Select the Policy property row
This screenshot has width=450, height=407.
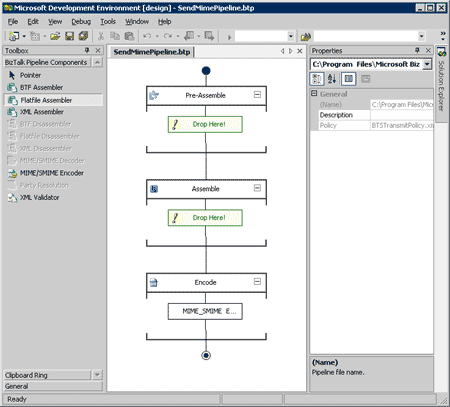point(376,126)
